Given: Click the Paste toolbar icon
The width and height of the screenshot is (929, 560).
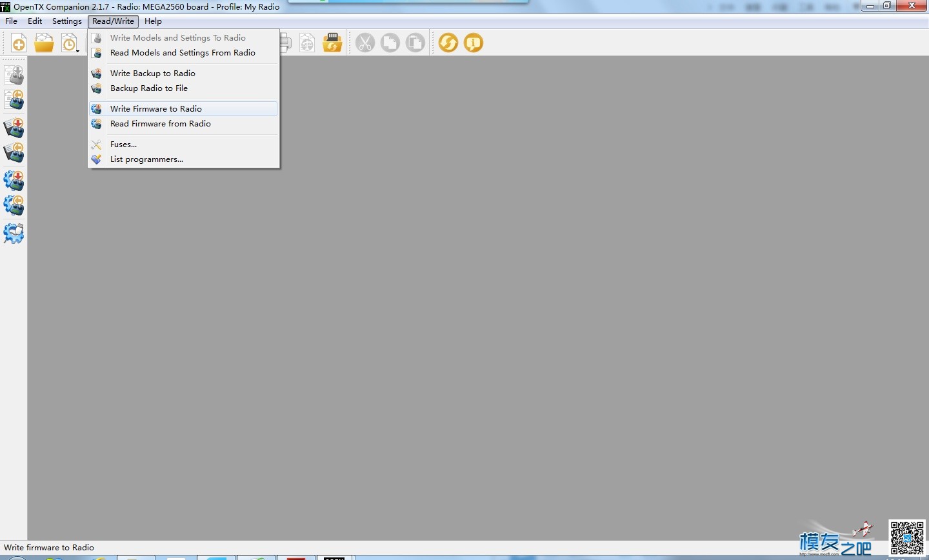Looking at the screenshot, I should pos(415,43).
